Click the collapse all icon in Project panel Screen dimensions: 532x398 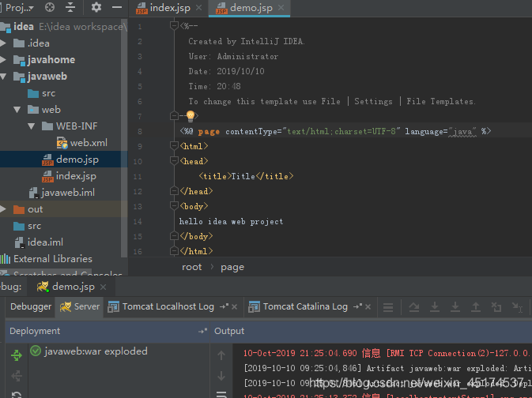pos(70,7)
